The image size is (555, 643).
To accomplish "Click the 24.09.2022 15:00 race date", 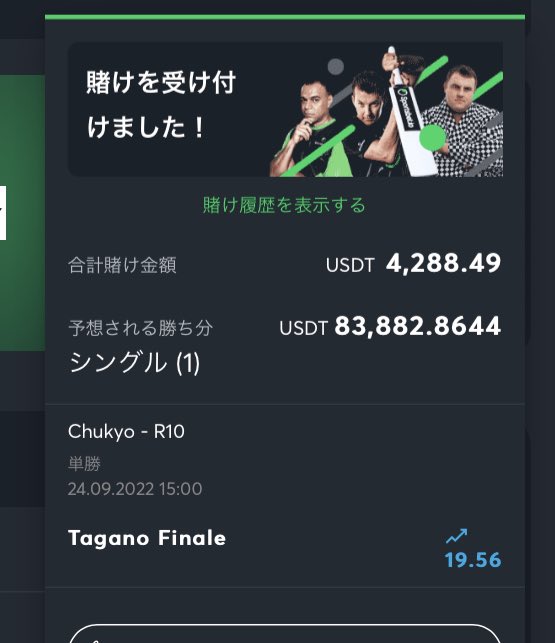I will click(x=135, y=489).
